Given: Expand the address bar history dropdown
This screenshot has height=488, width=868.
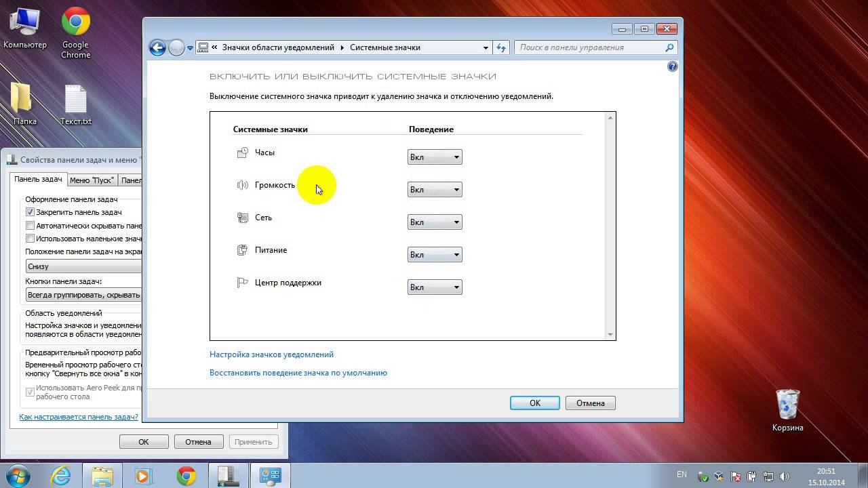Looking at the screenshot, I should pos(486,47).
